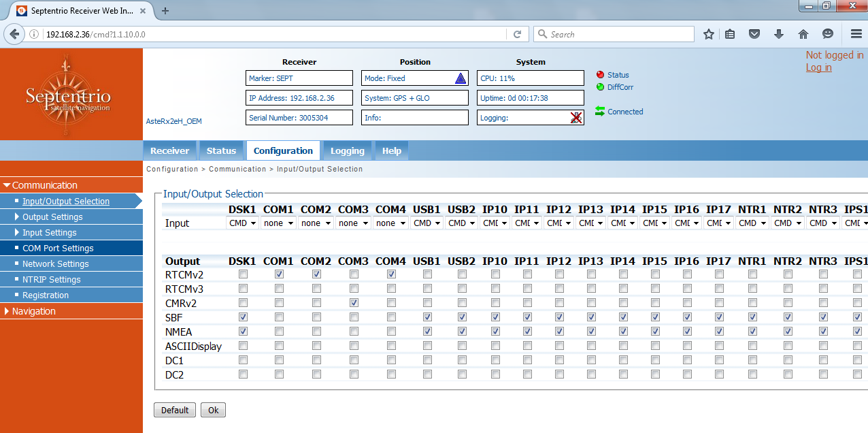Switch to the Logging tab
The height and width of the screenshot is (433, 868).
point(347,150)
